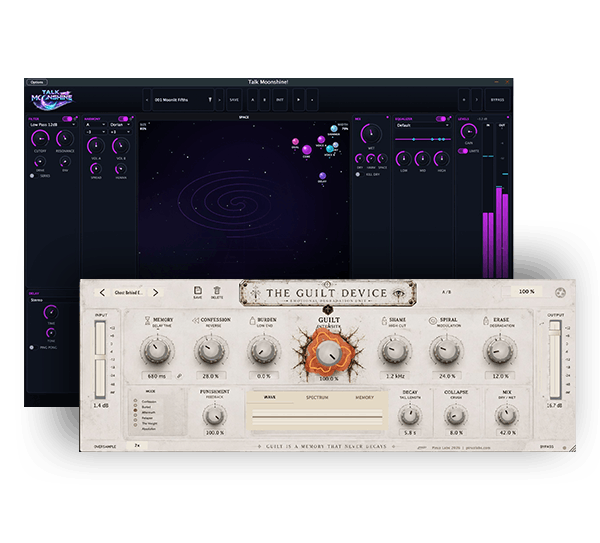This screenshot has height=543, width=600.
Task: Go to next Guilt Device preset
Action: point(155,293)
